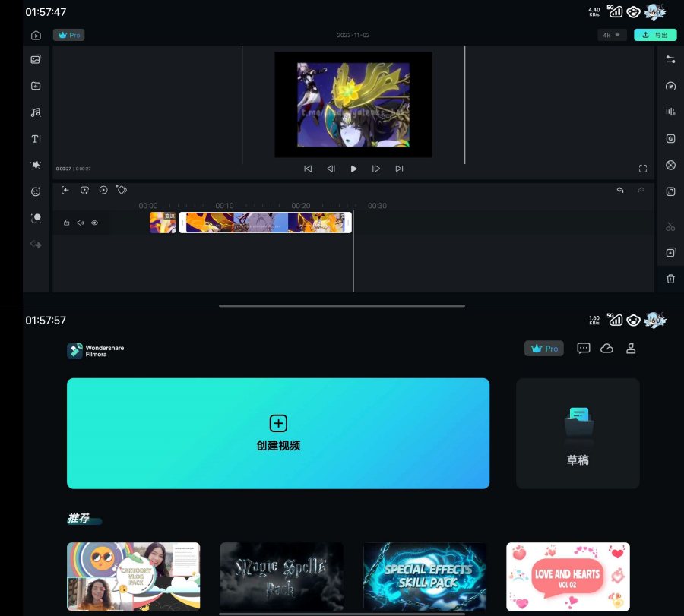
Task: Toggle the track lock icon
Action: [66, 223]
